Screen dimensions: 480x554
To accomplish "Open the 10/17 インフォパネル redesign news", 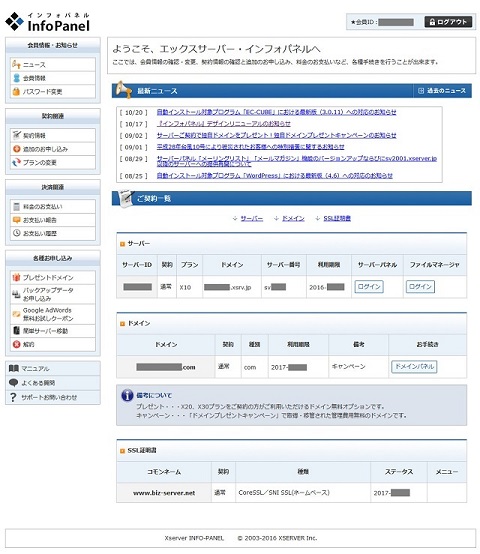I will click(x=224, y=124).
